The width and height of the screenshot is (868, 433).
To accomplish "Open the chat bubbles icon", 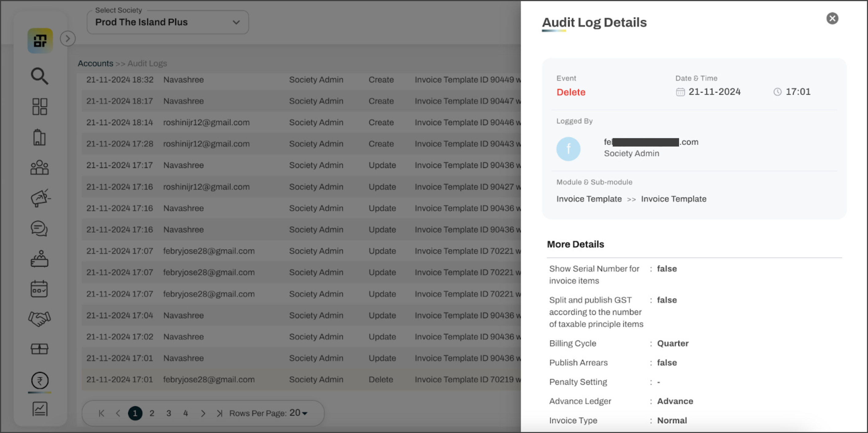I will 40,229.
